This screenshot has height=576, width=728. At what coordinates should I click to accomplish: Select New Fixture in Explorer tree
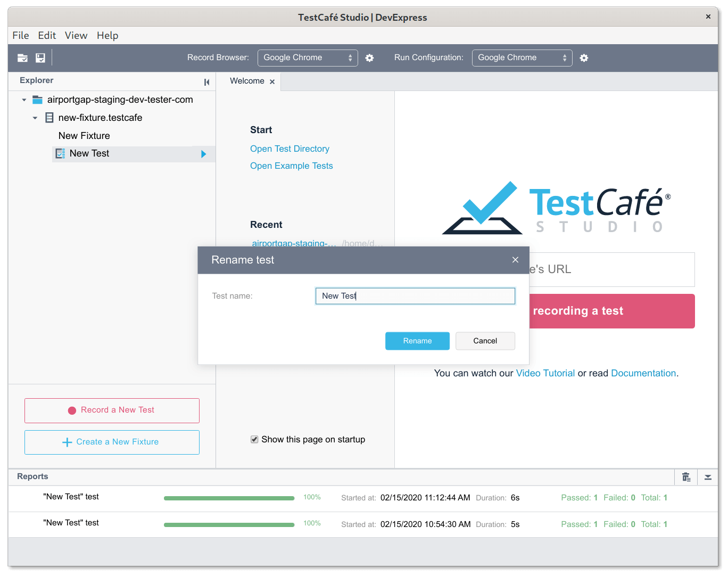(84, 136)
